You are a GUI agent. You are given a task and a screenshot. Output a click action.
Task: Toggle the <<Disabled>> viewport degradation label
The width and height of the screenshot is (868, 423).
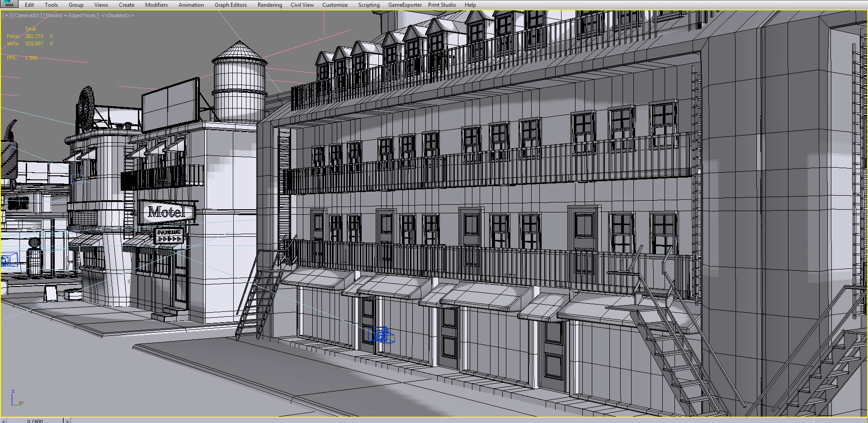pos(118,15)
